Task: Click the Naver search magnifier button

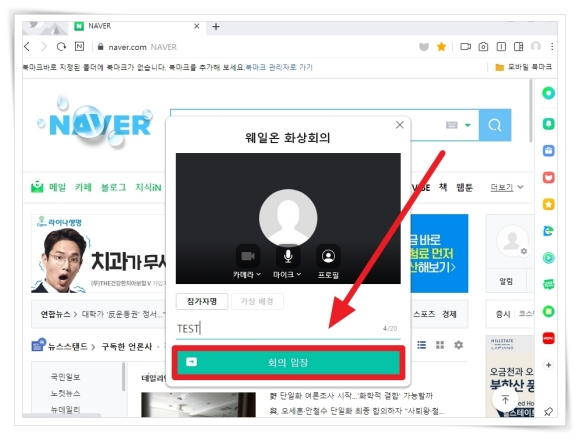Action: (495, 125)
